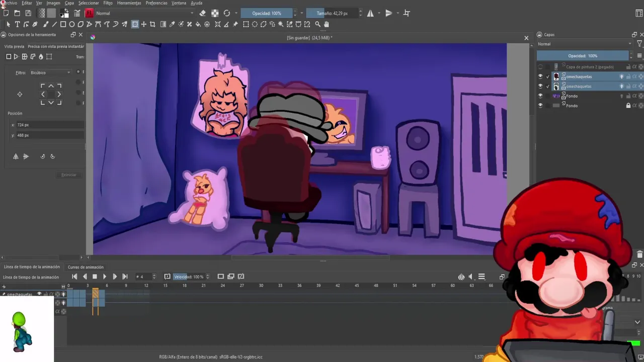Open the brush preset chooser
Viewport: 644px width, 362px height.
pyautogui.click(x=90, y=13)
